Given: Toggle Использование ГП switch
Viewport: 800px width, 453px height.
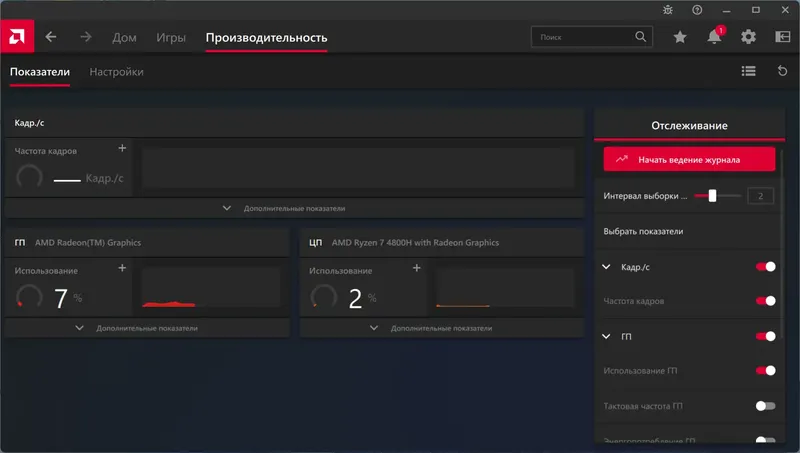Looking at the screenshot, I should (765, 370).
